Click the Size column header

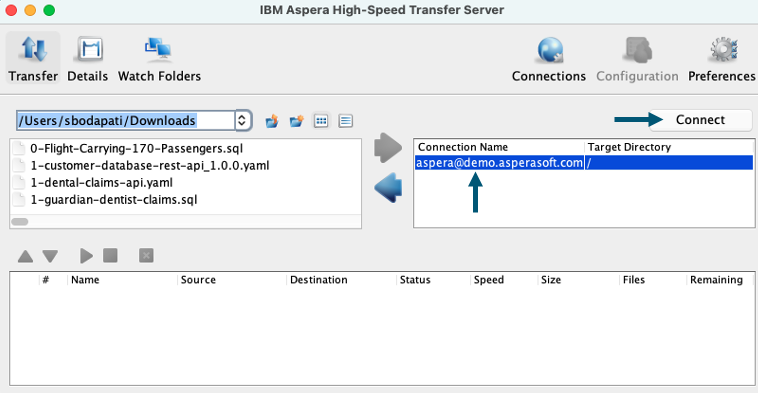tap(578, 280)
